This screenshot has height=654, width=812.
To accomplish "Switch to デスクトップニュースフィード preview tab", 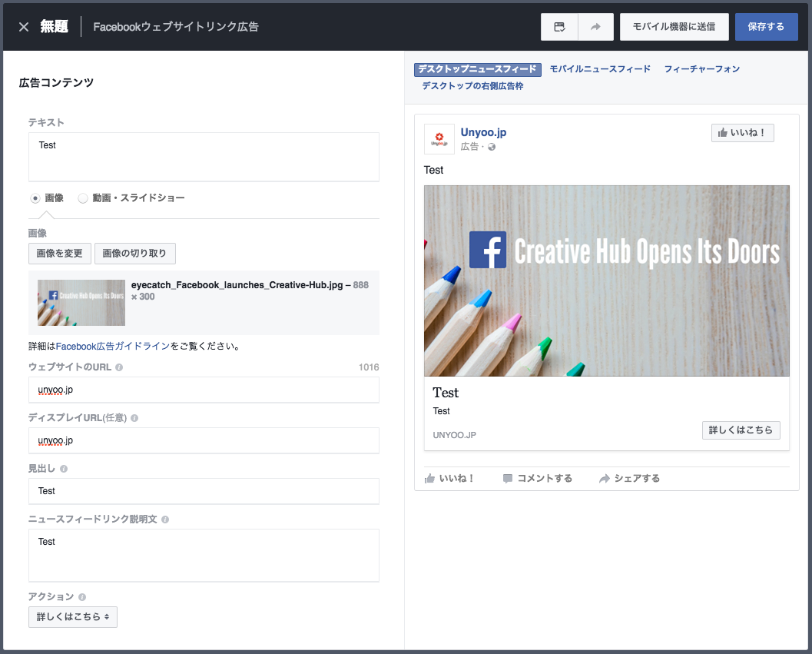I will tap(478, 69).
